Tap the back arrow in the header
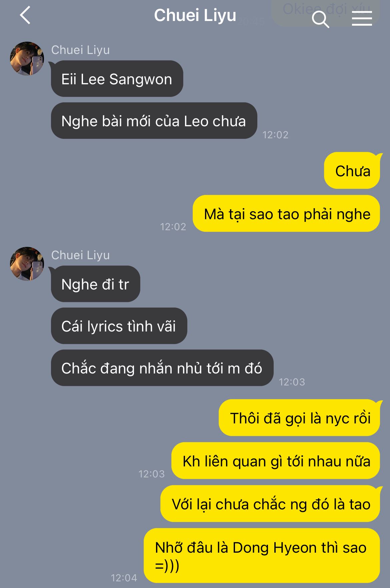This screenshot has width=390, height=588. point(25,15)
